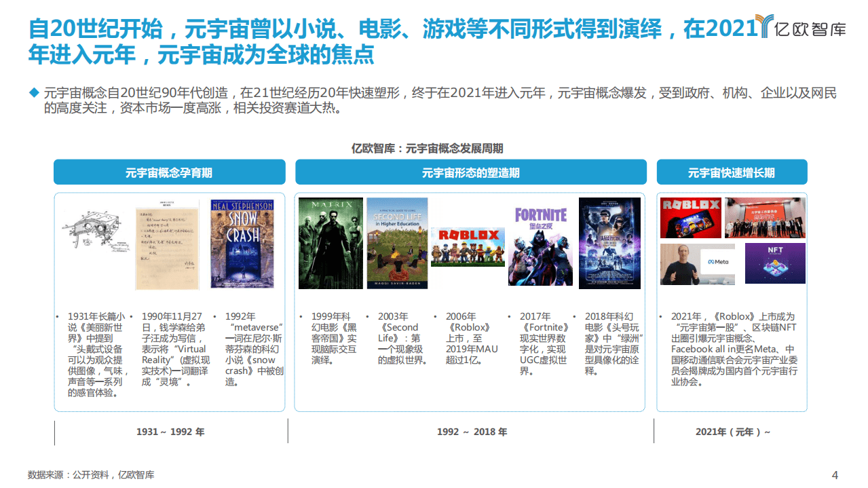Select the 元宇宙形态的塑造期 header bar
The height and width of the screenshot is (488, 868).
[x=470, y=172]
